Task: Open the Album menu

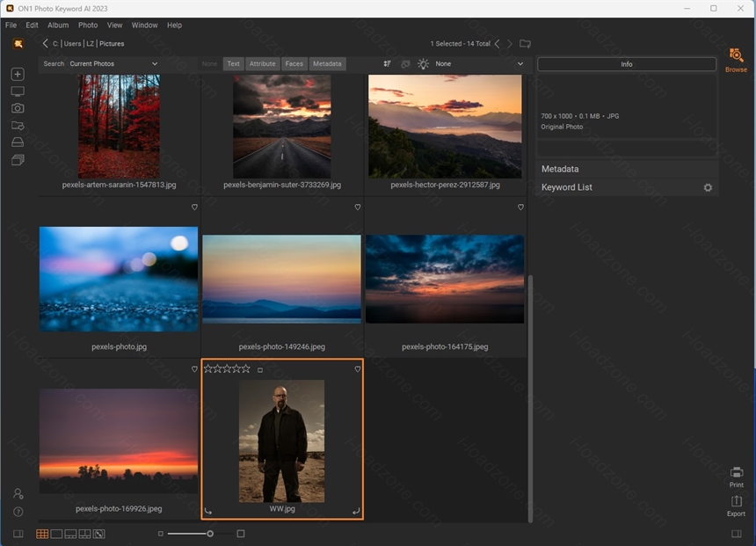Action: coord(58,25)
